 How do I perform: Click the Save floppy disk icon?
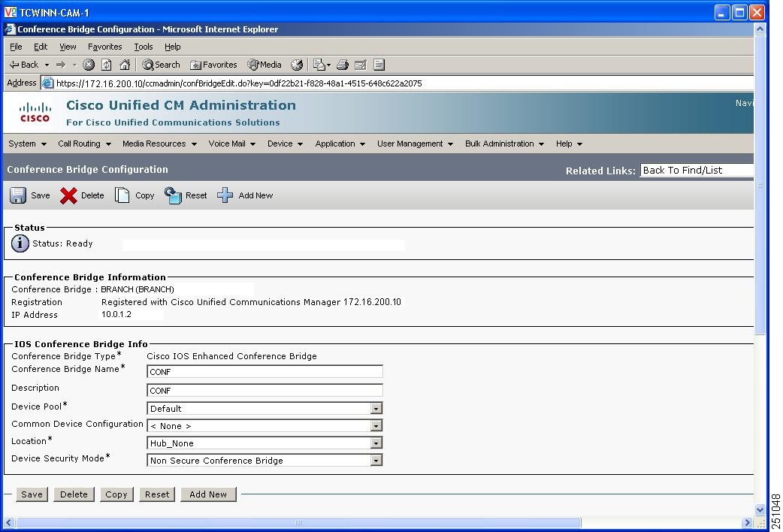point(18,195)
